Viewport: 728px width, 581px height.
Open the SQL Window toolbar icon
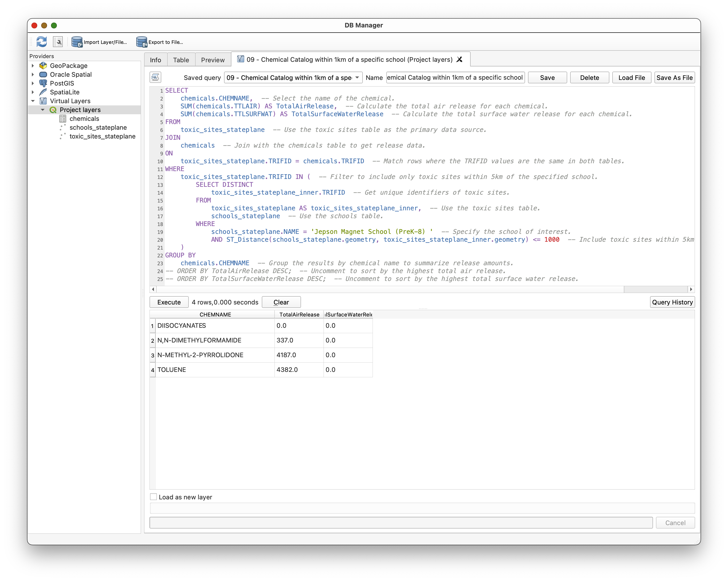(x=58, y=42)
